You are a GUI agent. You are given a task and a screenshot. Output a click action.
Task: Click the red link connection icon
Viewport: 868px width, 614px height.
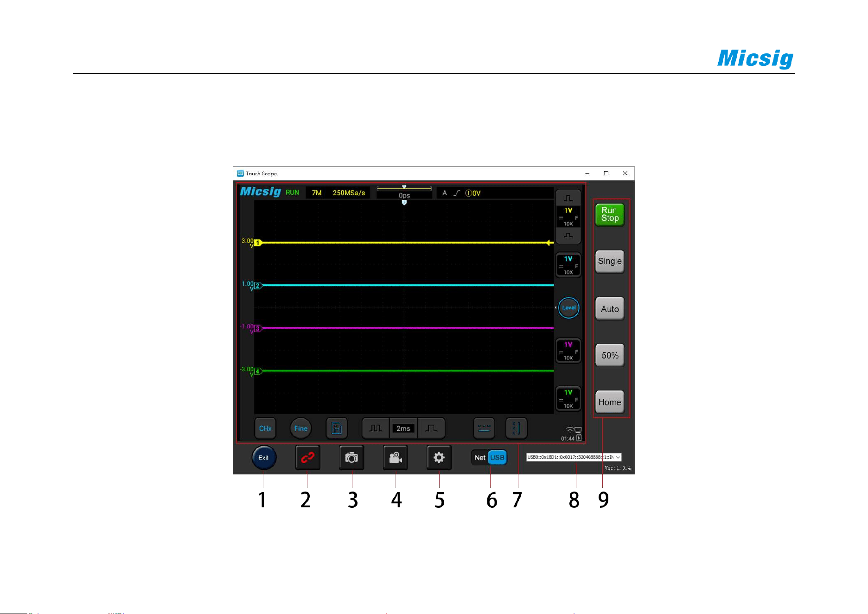pos(307,458)
